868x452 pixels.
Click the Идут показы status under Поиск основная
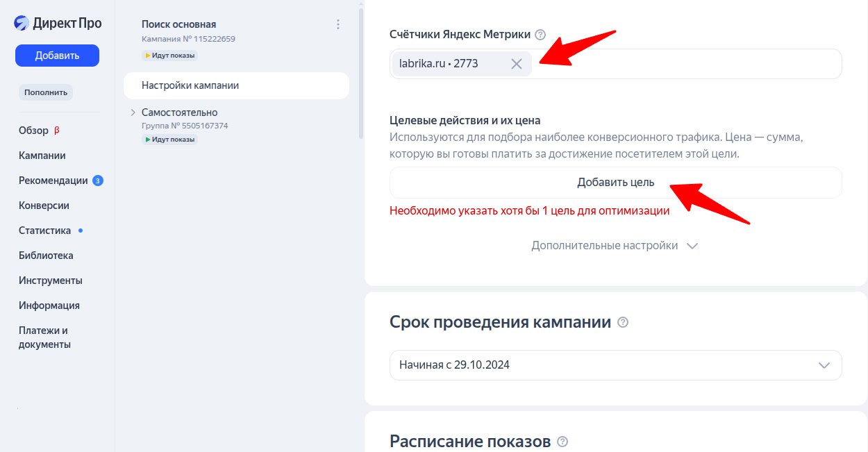point(169,55)
